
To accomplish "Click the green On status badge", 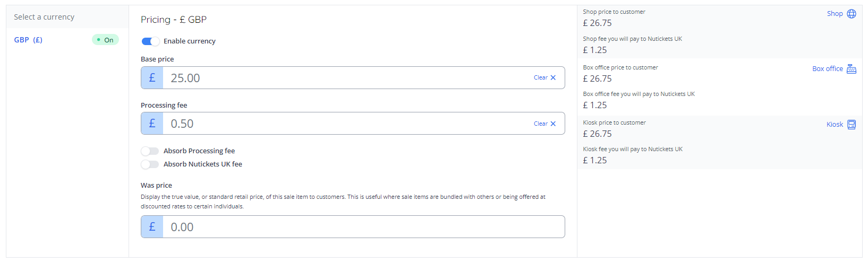I will point(105,40).
